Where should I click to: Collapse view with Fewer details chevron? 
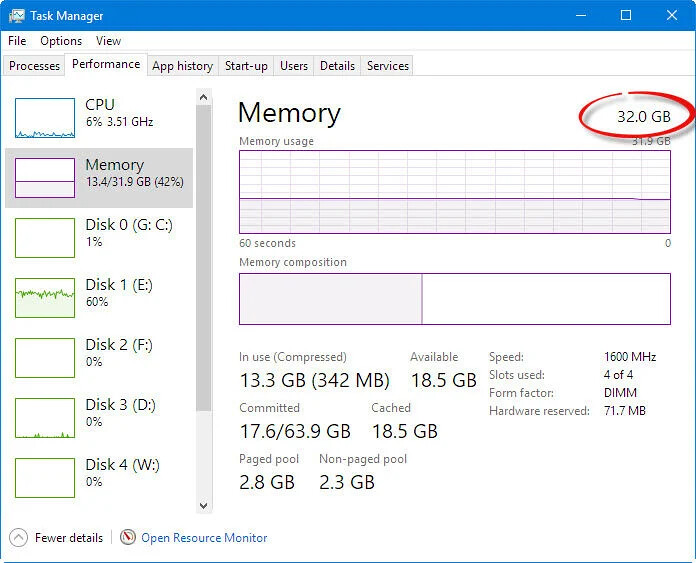coord(18,538)
